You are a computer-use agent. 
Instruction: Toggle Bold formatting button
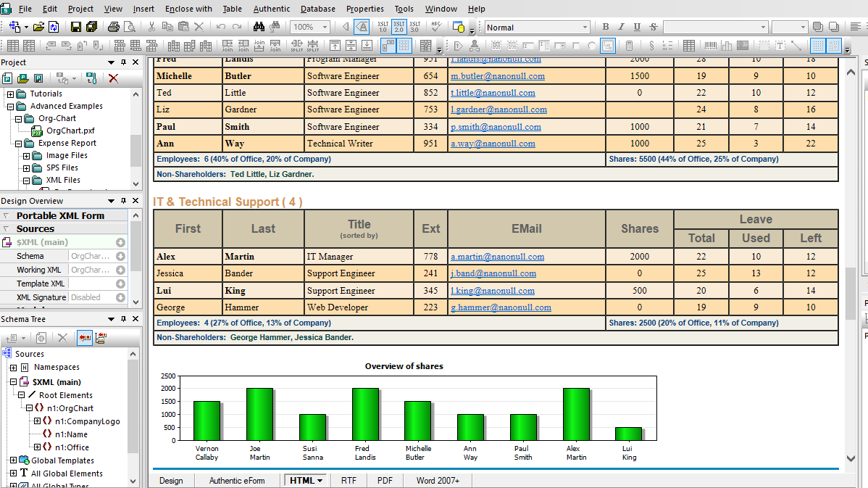pos(606,27)
